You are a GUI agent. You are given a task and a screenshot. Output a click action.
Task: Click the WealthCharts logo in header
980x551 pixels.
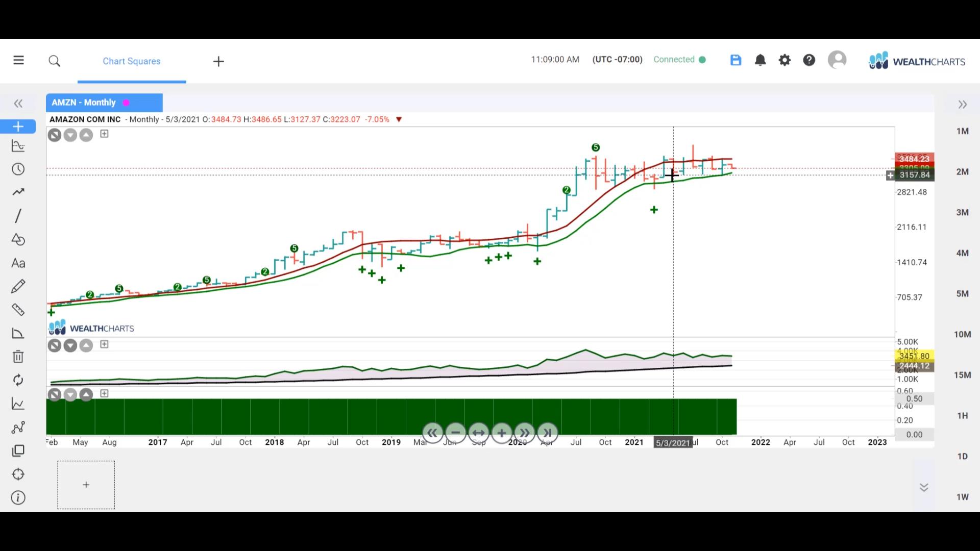click(917, 61)
